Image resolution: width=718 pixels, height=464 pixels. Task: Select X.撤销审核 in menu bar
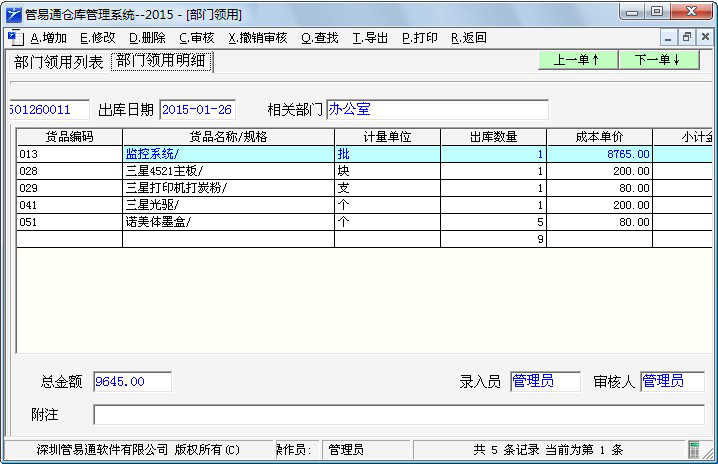257,38
